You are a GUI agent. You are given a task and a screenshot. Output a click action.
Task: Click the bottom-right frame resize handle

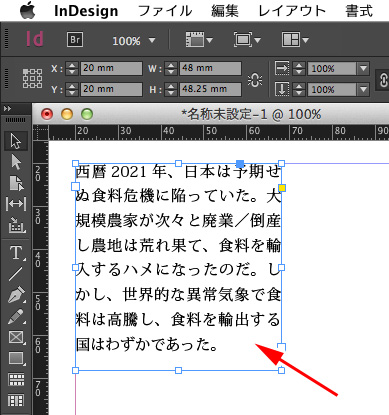(281, 370)
